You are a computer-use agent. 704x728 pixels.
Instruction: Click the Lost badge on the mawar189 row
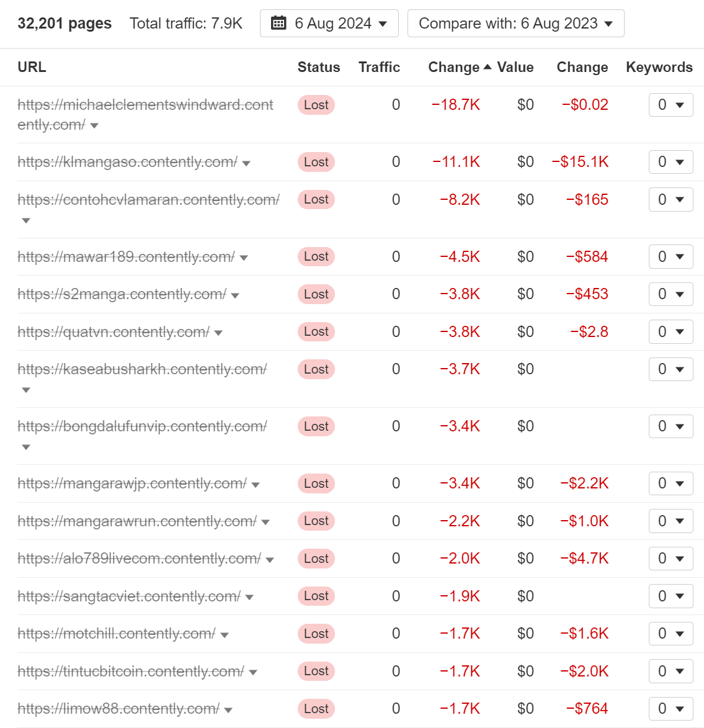316,256
